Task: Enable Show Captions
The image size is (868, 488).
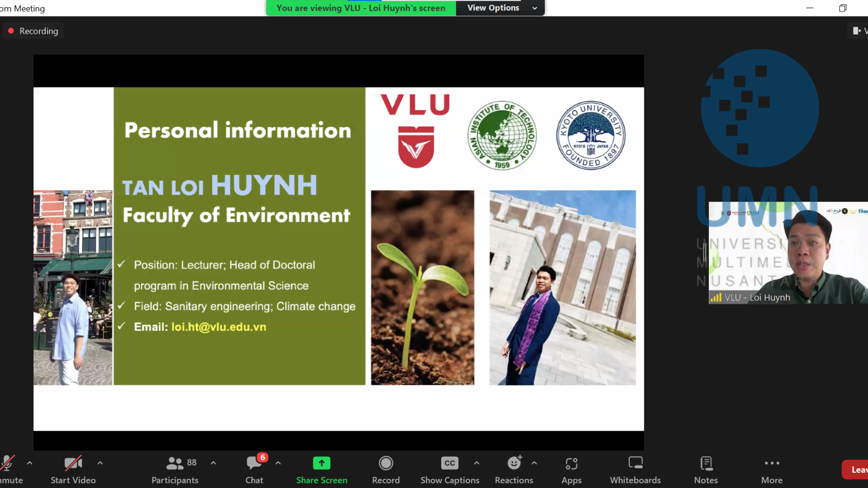Action: pyautogui.click(x=450, y=470)
